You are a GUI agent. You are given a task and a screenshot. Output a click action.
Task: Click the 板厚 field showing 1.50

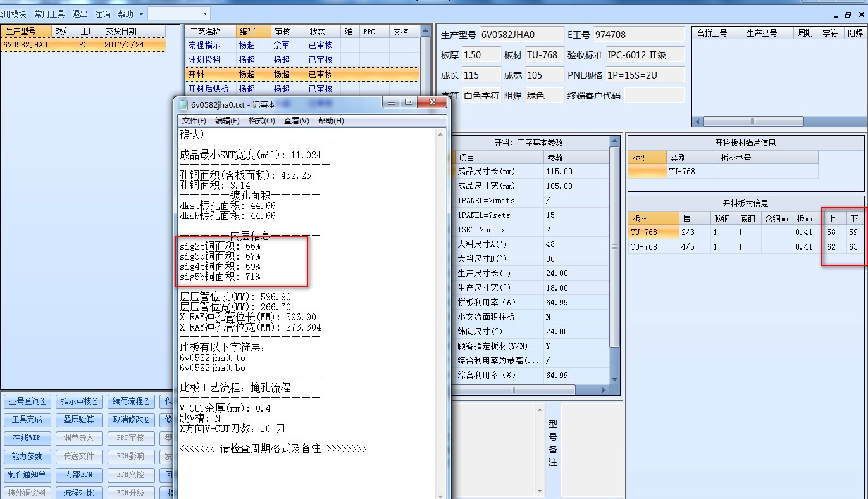pos(480,55)
